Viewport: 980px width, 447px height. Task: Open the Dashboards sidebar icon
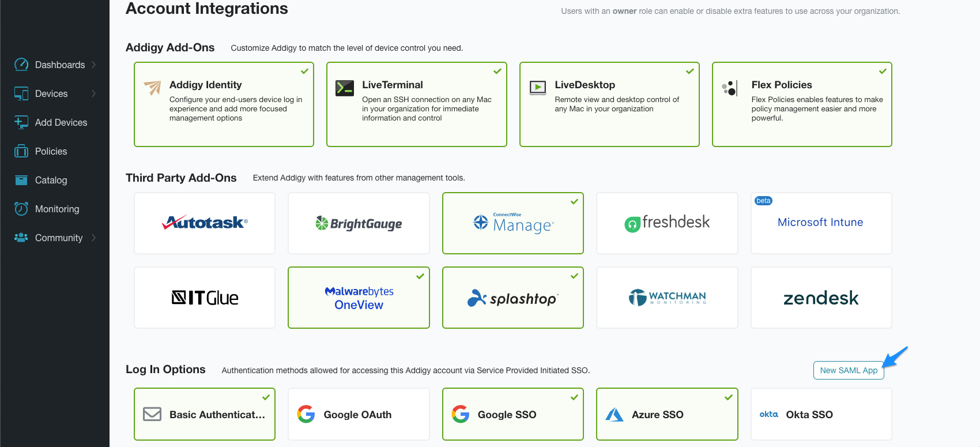point(21,65)
